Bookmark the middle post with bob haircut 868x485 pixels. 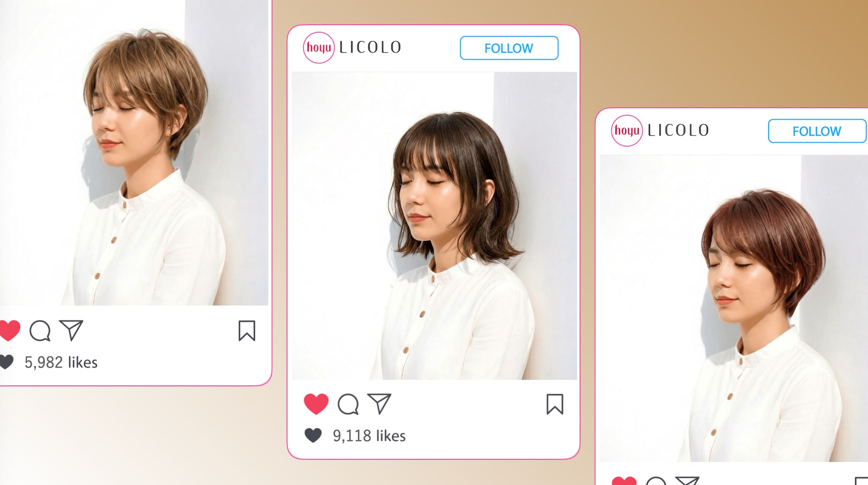click(x=555, y=404)
